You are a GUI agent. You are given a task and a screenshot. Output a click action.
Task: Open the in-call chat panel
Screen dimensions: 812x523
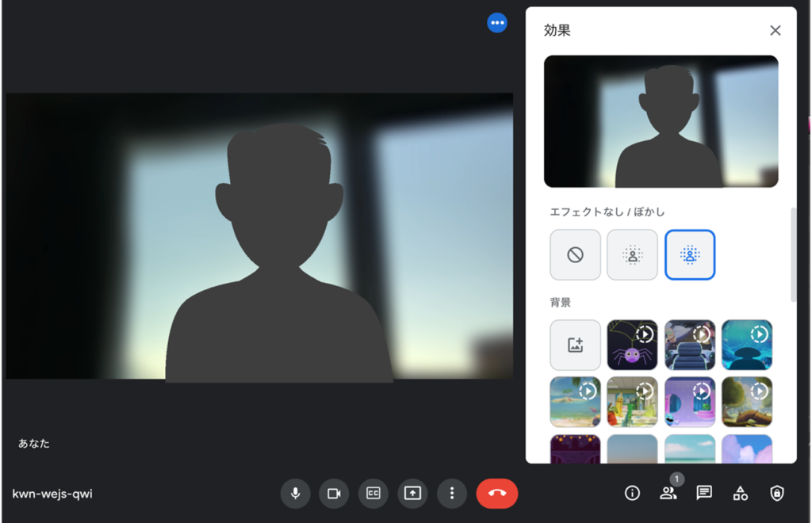(704, 493)
